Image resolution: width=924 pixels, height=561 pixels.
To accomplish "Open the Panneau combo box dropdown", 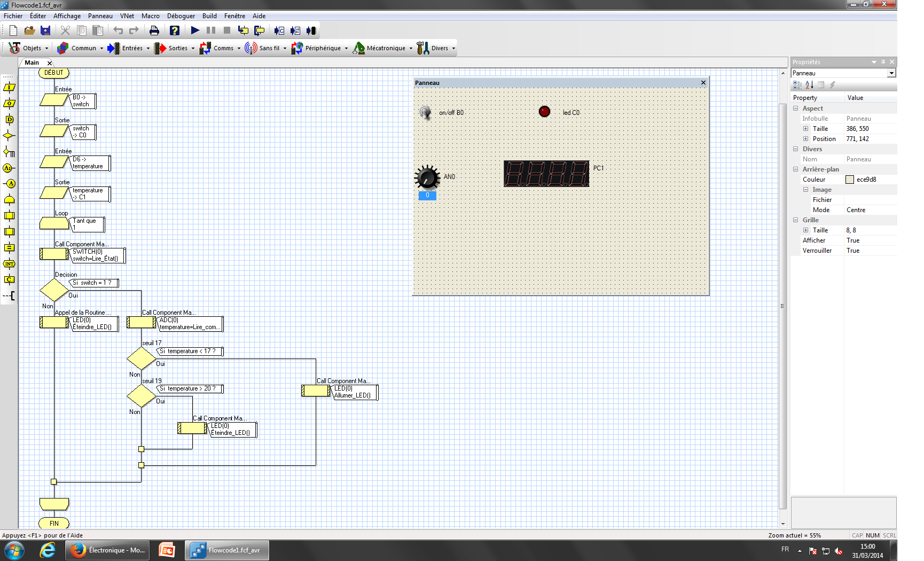I will coord(891,73).
